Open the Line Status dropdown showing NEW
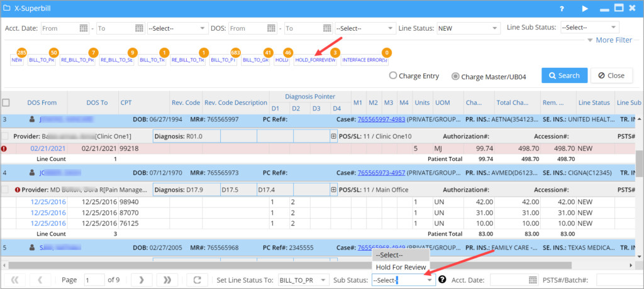This screenshot has height=289, width=644. tap(468, 28)
